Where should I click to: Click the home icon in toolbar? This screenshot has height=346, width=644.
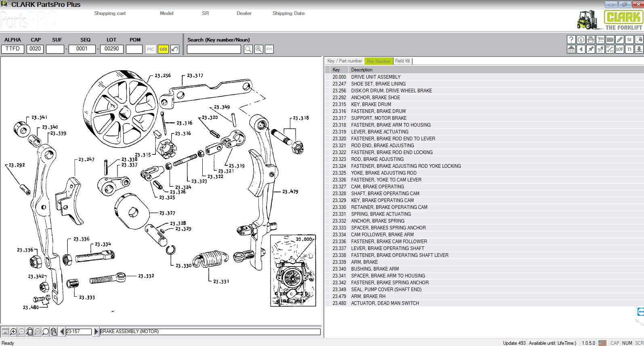tap(571, 49)
